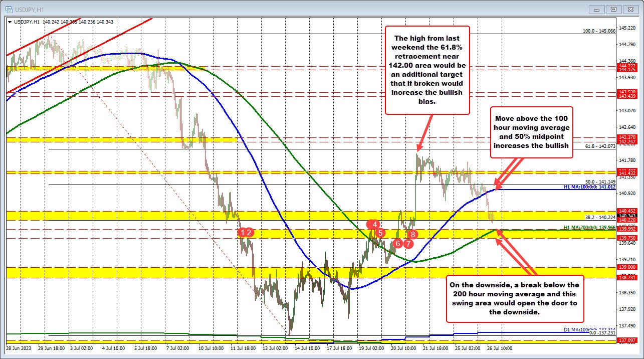
Task: Close the USDJPY,H1 chart window
Action: pos(629,9)
